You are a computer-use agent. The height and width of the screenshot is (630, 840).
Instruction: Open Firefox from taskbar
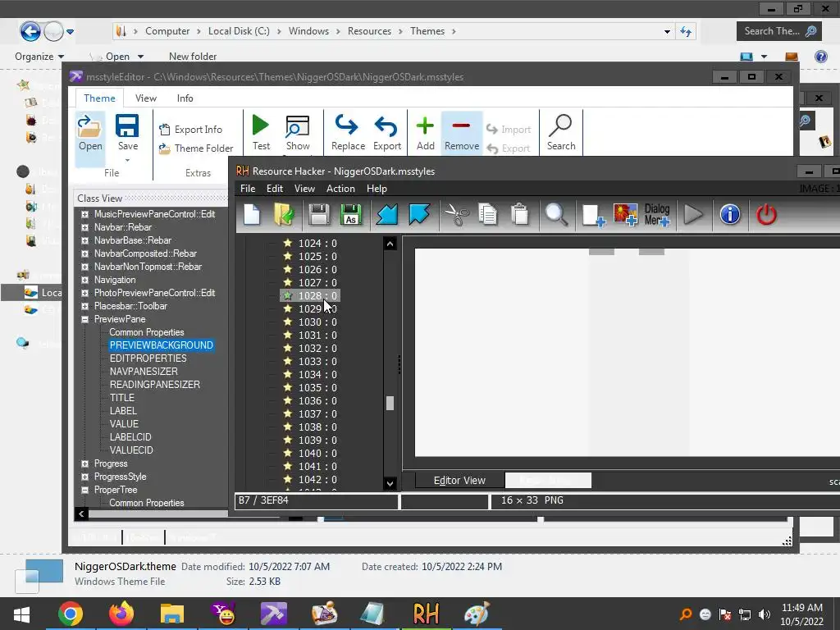(121, 614)
